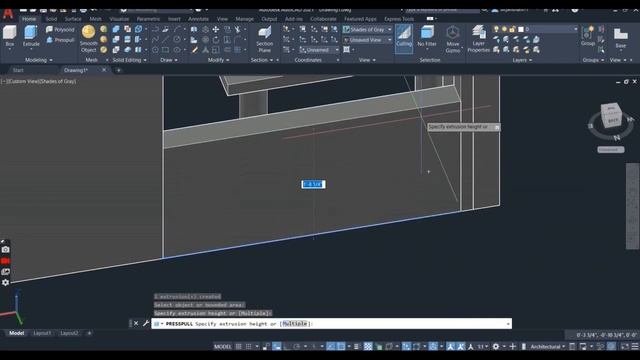Open the layer name dropdown
The image size is (640, 360).
coord(576,29)
